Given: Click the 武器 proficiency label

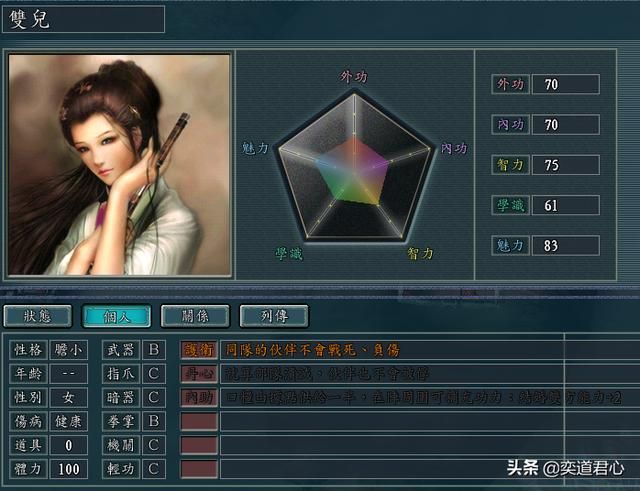Looking at the screenshot, I should [x=121, y=350].
